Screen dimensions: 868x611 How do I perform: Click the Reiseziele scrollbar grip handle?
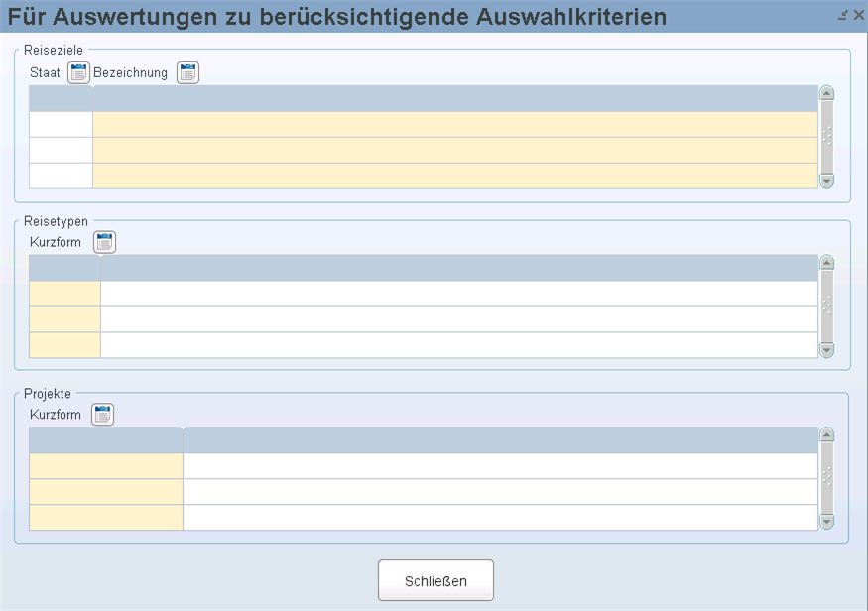click(827, 137)
